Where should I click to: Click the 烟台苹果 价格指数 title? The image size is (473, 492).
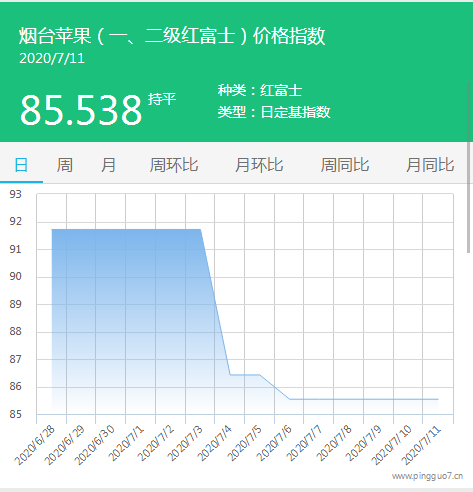(172, 36)
